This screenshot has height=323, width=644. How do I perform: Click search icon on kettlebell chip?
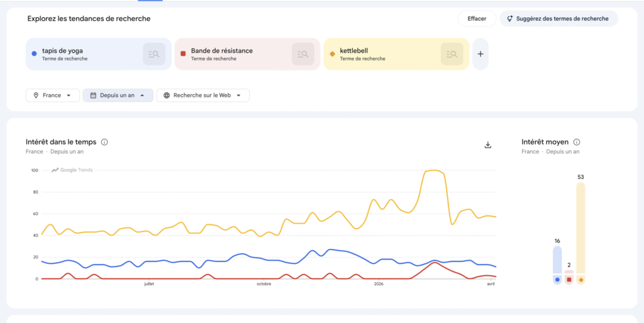point(452,54)
